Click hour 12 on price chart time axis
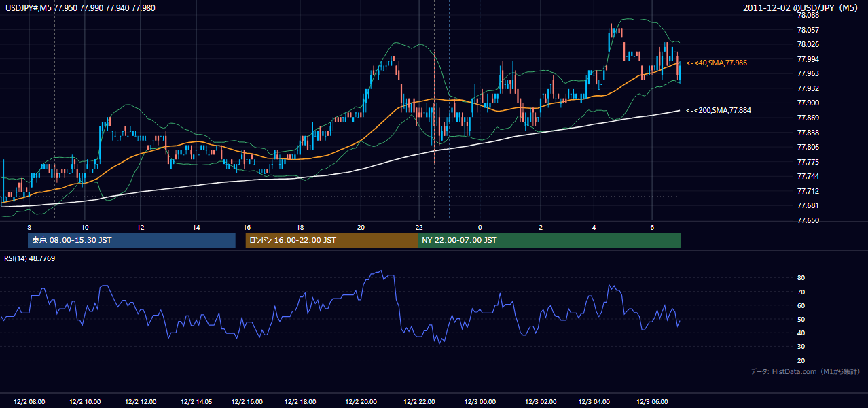The height and width of the screenshot is (408, 868). [140, 227]
